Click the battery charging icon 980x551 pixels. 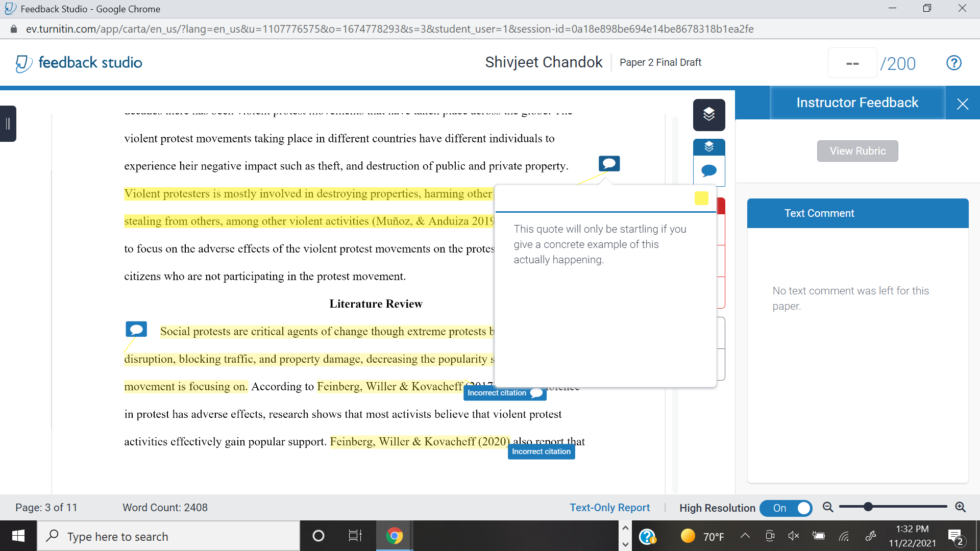(x=819, y=536)
